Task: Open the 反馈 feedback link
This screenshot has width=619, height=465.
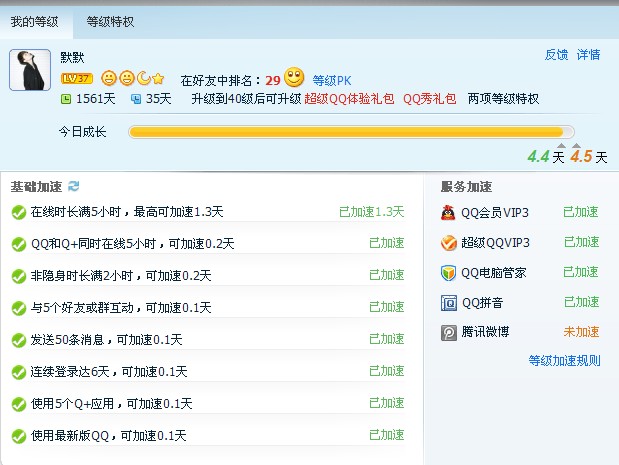Action: [x=556, y=54]
